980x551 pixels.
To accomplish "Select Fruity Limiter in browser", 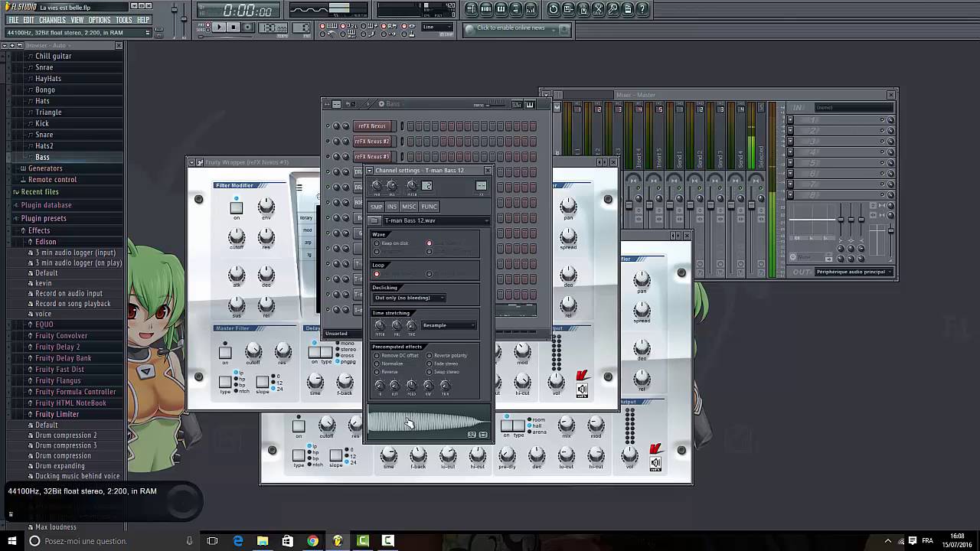I will tap(57, 414).
